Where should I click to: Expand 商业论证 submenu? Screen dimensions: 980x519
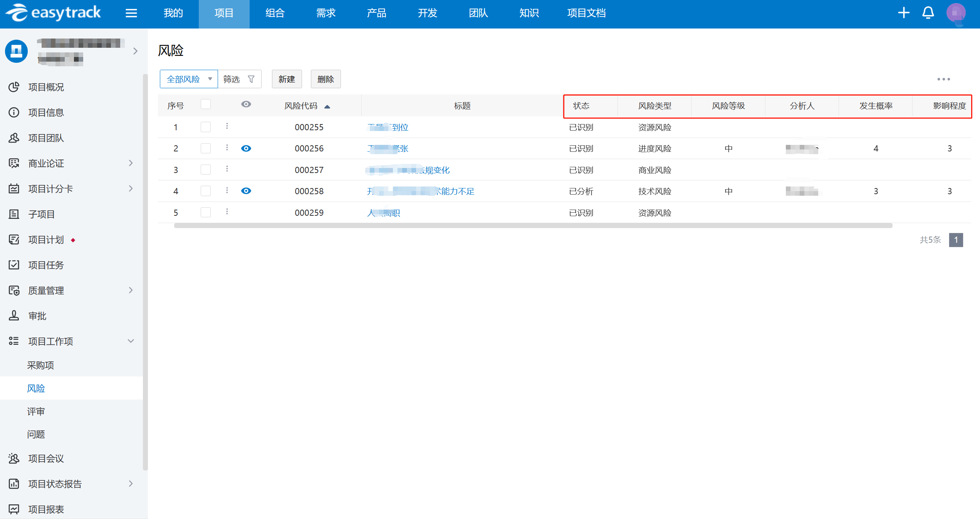131,163
